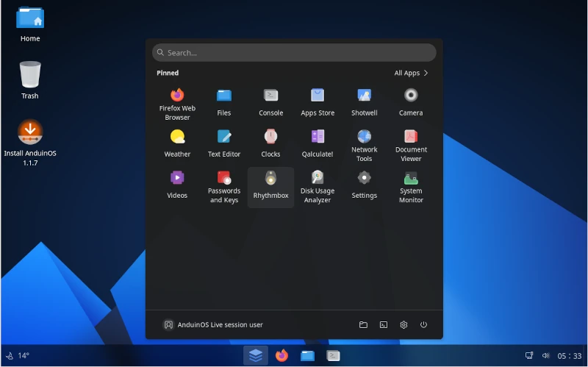Open Firefox from the taskbar
This screenshot has height=367, width=588.
point(282,355)
